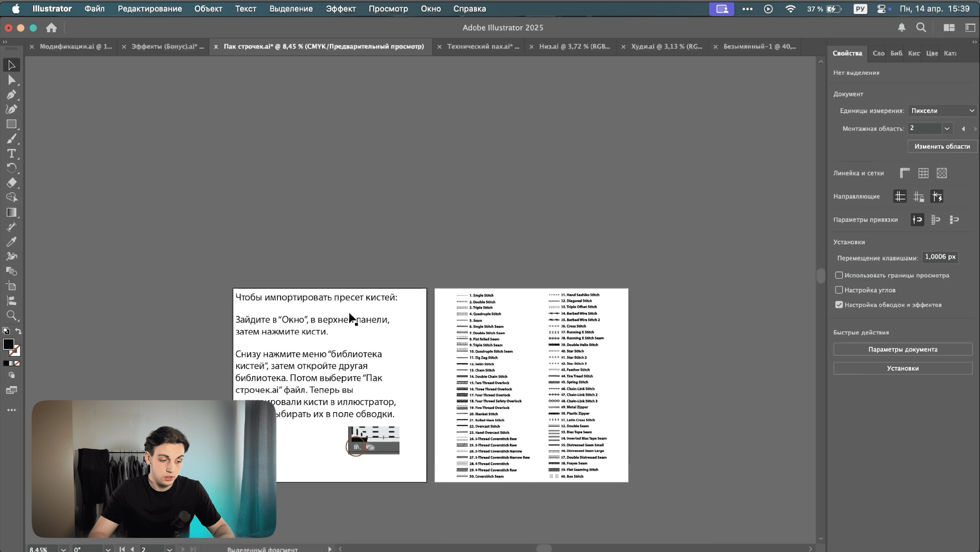Open the Search icon in title bar
Image resolution: width=980 pixels, height=552 pixels.
tap(921, 28)
